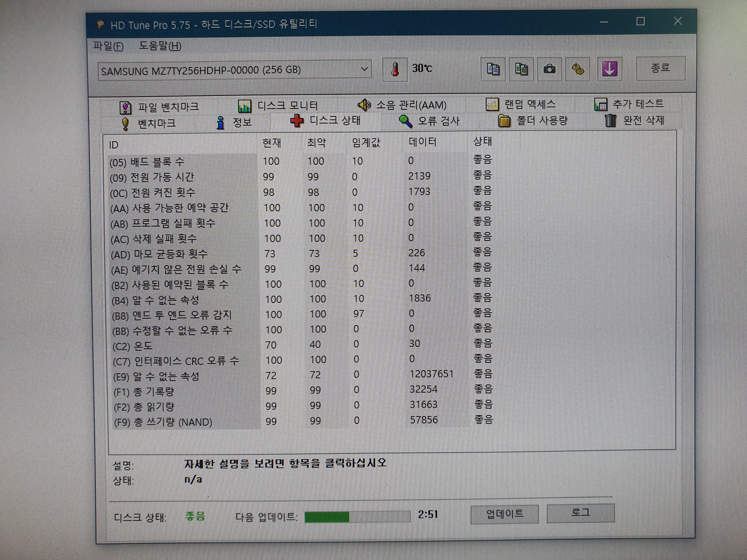
Task: Click the copy-text-to-clipboard toolbar icon
Action: pos(493,69)
